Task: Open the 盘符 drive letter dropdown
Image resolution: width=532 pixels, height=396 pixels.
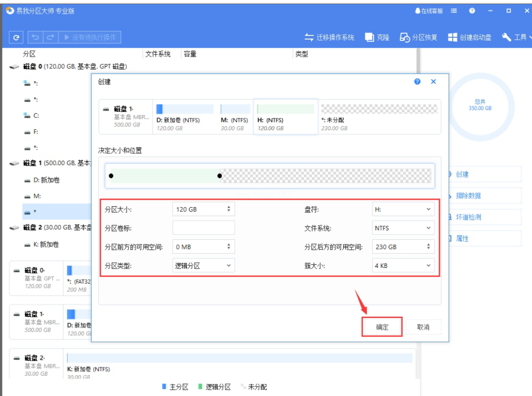Action: pos(403,209)
